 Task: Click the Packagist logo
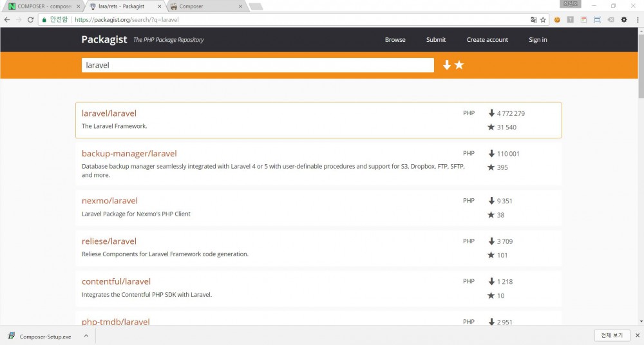pos(104,39)
